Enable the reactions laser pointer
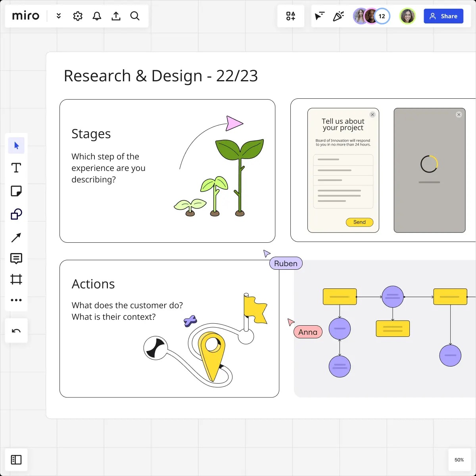The image size is (476, 476). click(338, 16)
